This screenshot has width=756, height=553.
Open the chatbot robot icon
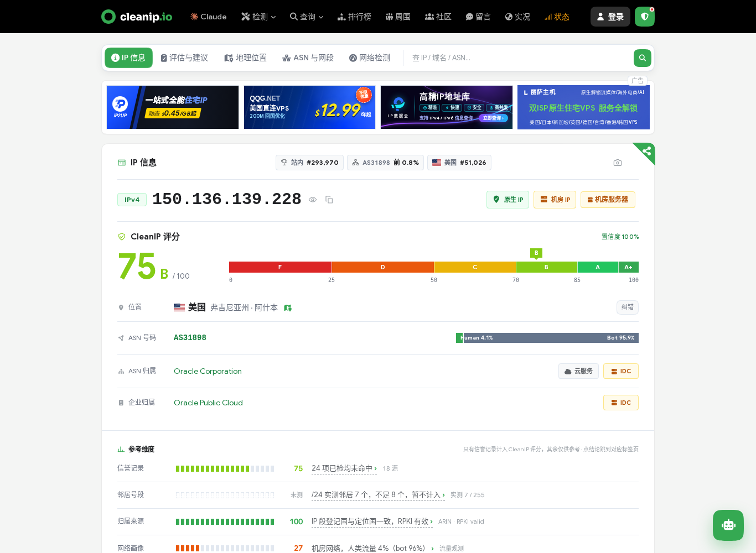728,525
